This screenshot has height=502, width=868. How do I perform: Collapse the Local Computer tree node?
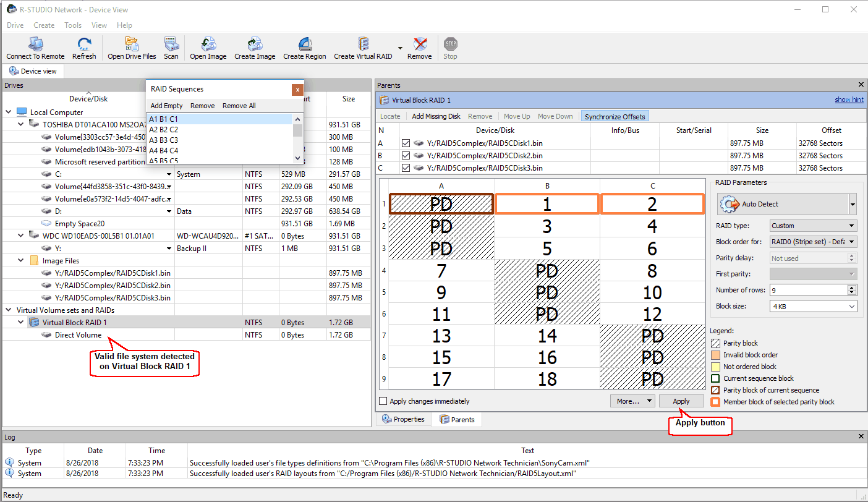tap(8, 113)
